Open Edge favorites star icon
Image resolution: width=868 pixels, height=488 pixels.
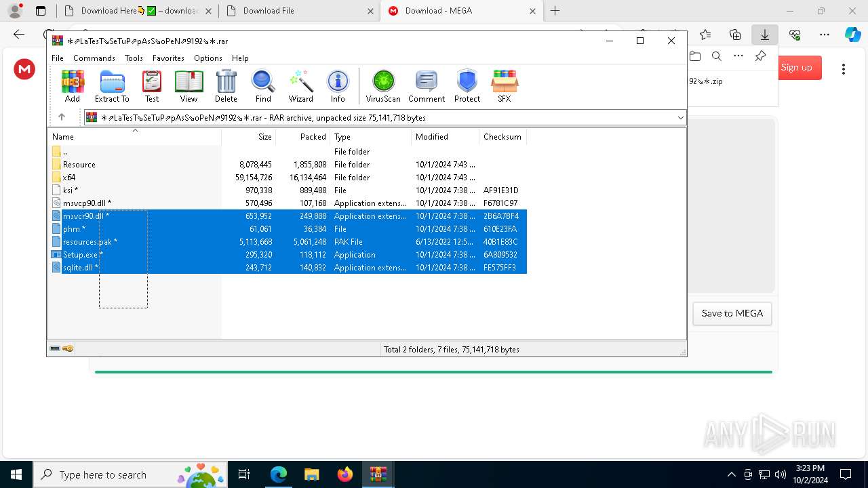point(705,35)
